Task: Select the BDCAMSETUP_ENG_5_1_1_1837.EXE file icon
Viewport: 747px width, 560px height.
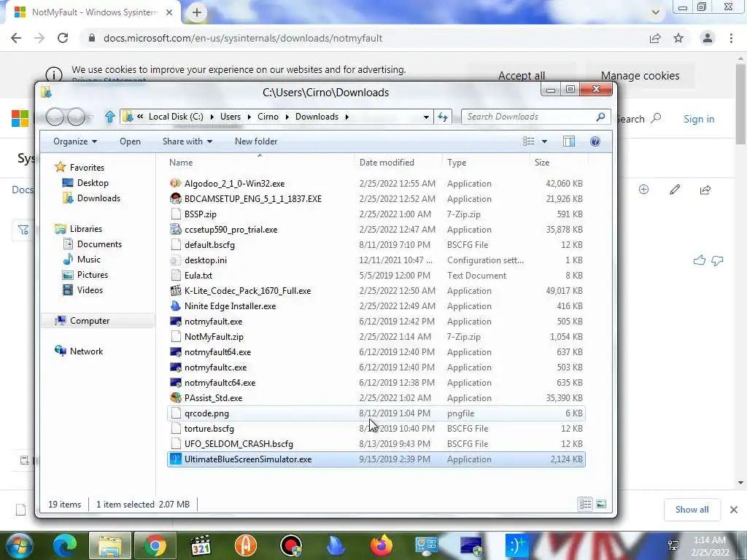Action: pos(175,198)
